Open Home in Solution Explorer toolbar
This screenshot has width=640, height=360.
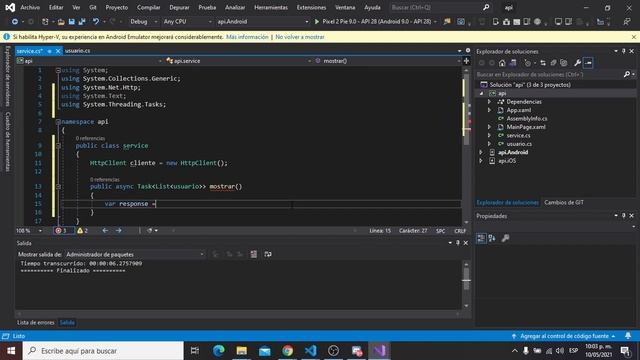tap(502, 63)
